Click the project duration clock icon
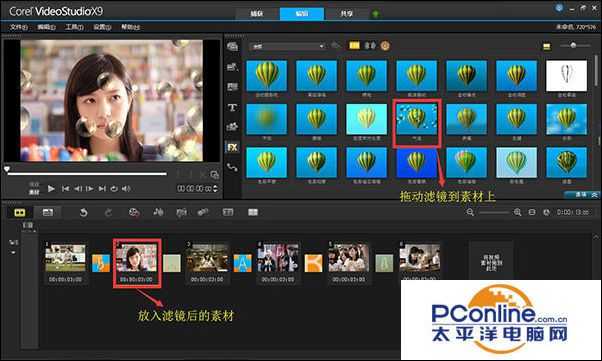Viewport: 602px width, 361px height. (x=547, y=212)
